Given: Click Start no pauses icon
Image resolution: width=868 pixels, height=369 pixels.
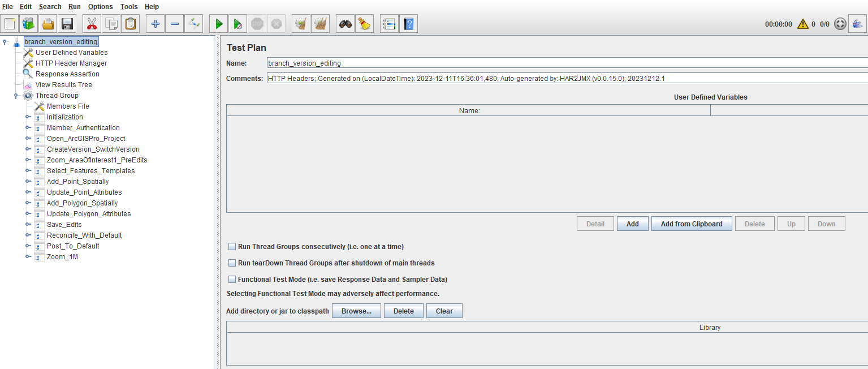Looking at the screenshot, I should coord(238,24).
